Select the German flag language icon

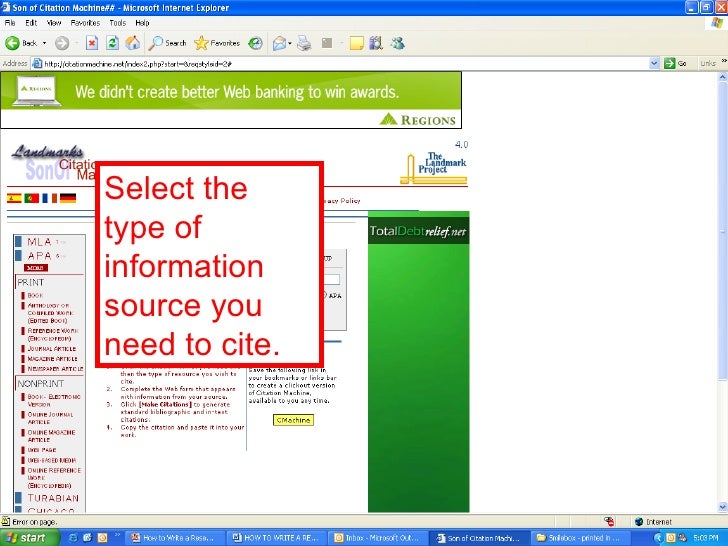(68, 198)
